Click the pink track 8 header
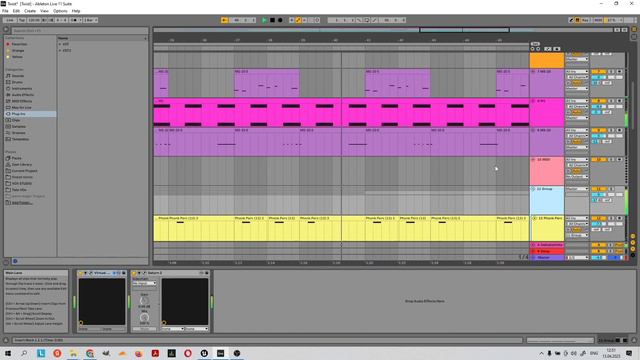The image size is (640, 360). coord(547,112)
